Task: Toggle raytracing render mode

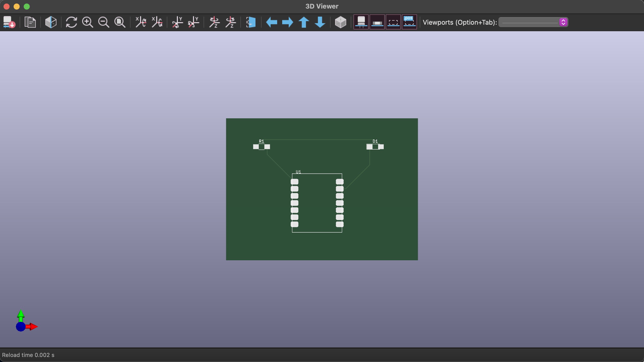Action: (x=51, y=22)
